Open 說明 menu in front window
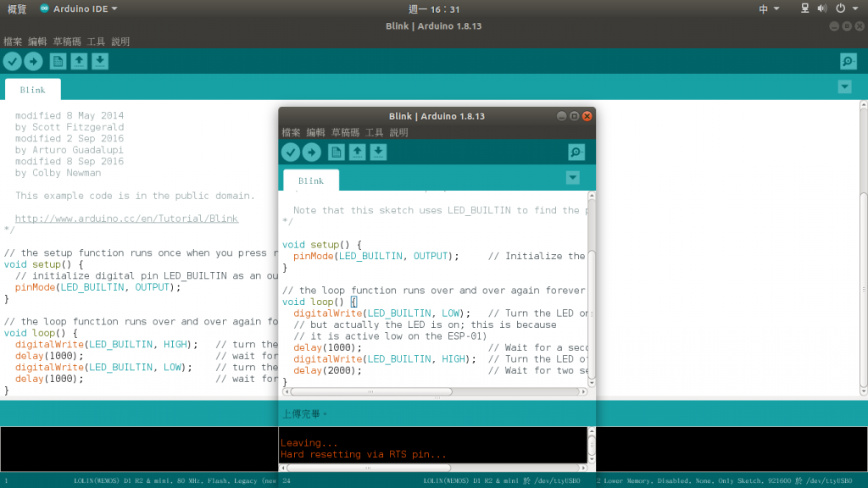The height and width of the screenshot is (488, 868). click(x=398, y=132)
